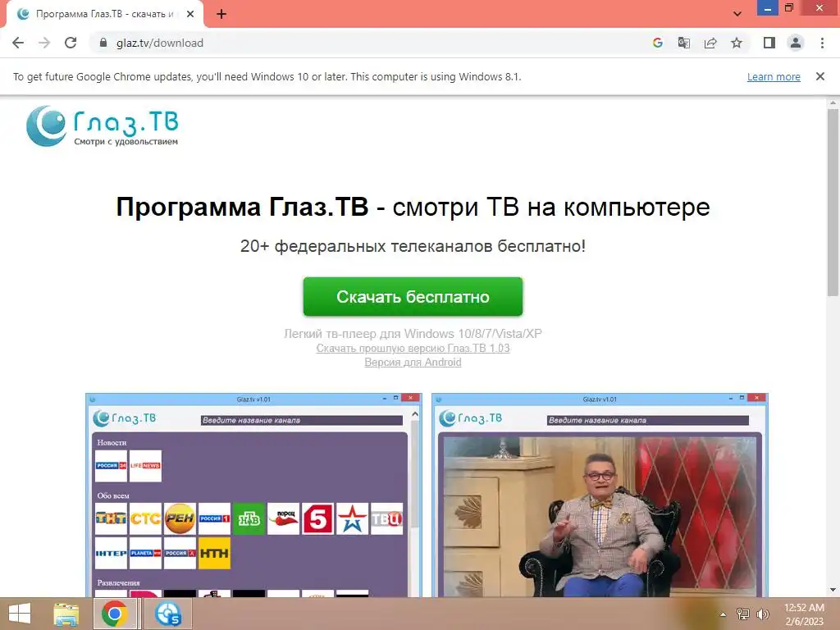This screenshot has width=840, height=630.
Task: Click the Google icon in address bar
Action: [x=657, y=43]
